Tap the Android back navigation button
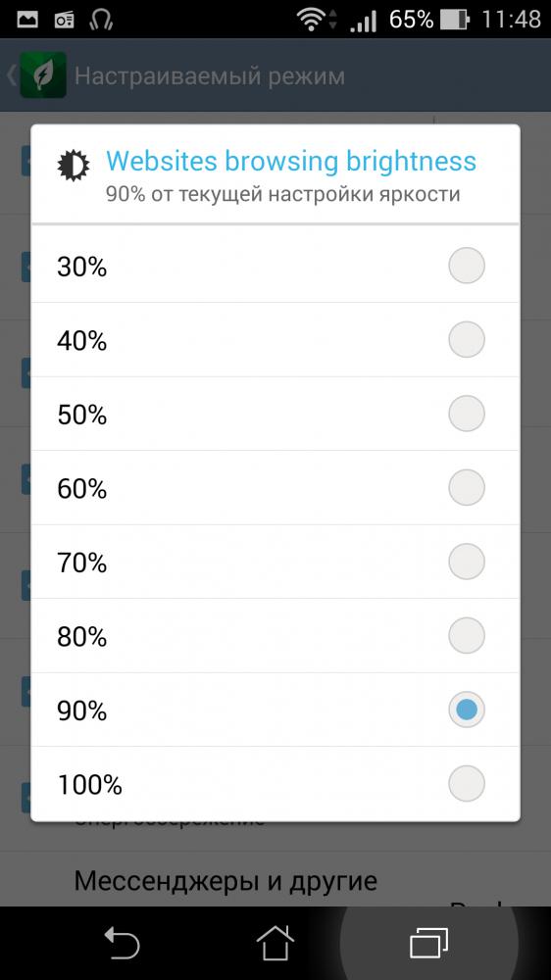Viewport: 551px width, 980px height. 122,943
